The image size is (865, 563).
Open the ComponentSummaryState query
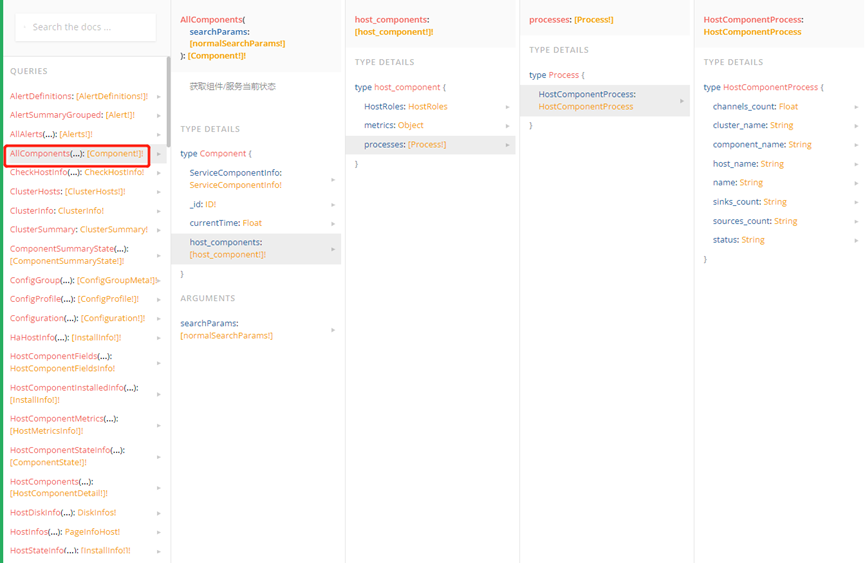(70, 255)
